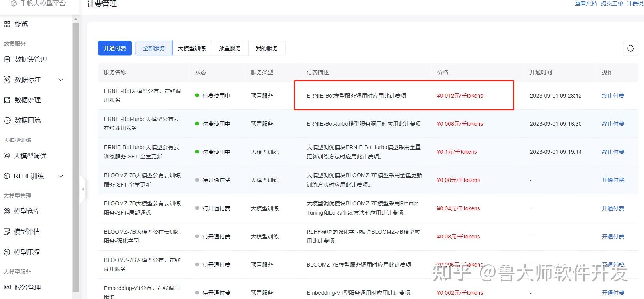Screen dimensions: 644x299
Task: Click the 状态 column header
Action: [201, 72]
